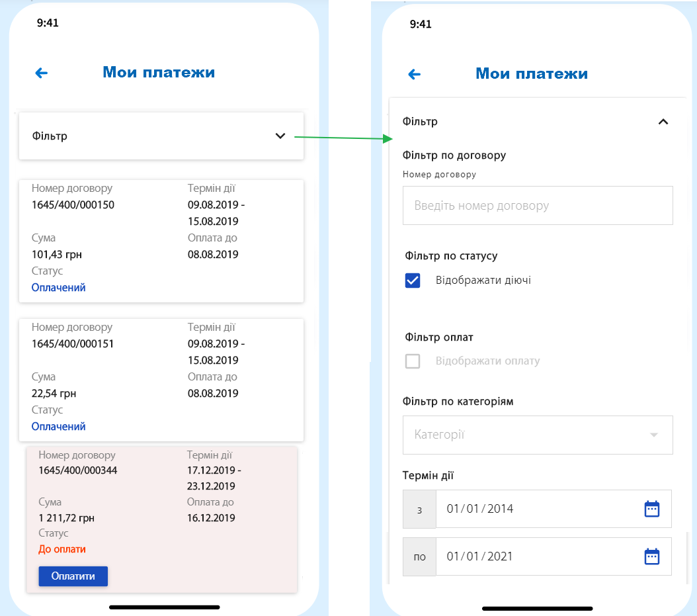Click the Введіть номер договору input field
Screen dimensions: 697x616
[537, 205]
